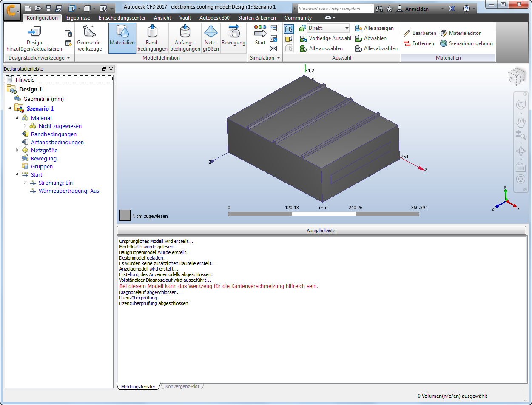This screenshot has width=532, height=405.
Task: Expand the Strömung: Ein tree node
Action: click(25, 183)
